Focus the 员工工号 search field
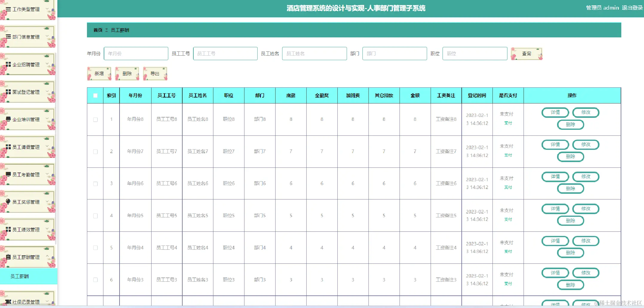Image resolution: width=644 pixels, height=308 pixels. pos(225,54)
